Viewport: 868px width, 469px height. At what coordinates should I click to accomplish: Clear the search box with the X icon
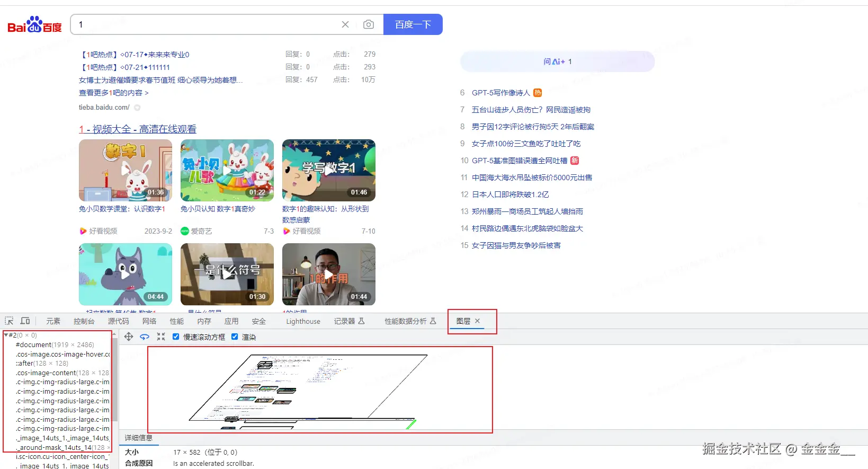345,24
